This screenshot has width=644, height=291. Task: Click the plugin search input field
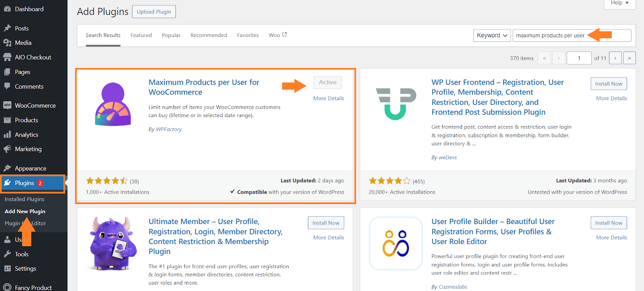click(x=572, y=35)
